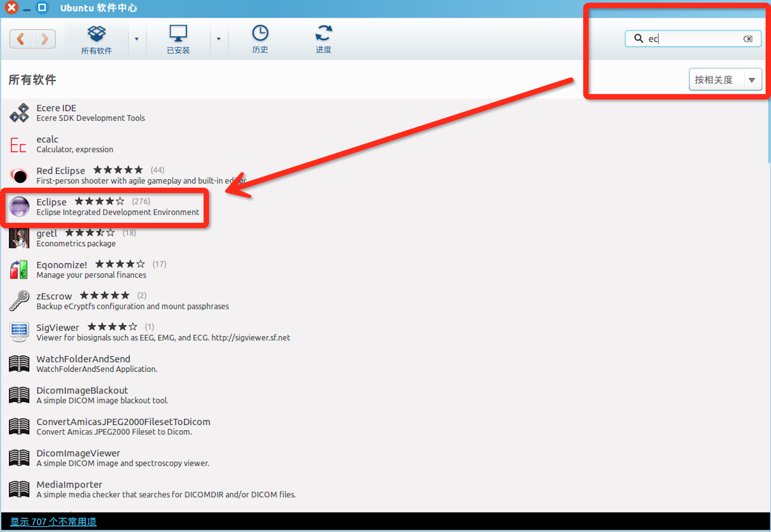Expand the All Software dropdown arrow

pyautogui.click(x=136, y=39)
